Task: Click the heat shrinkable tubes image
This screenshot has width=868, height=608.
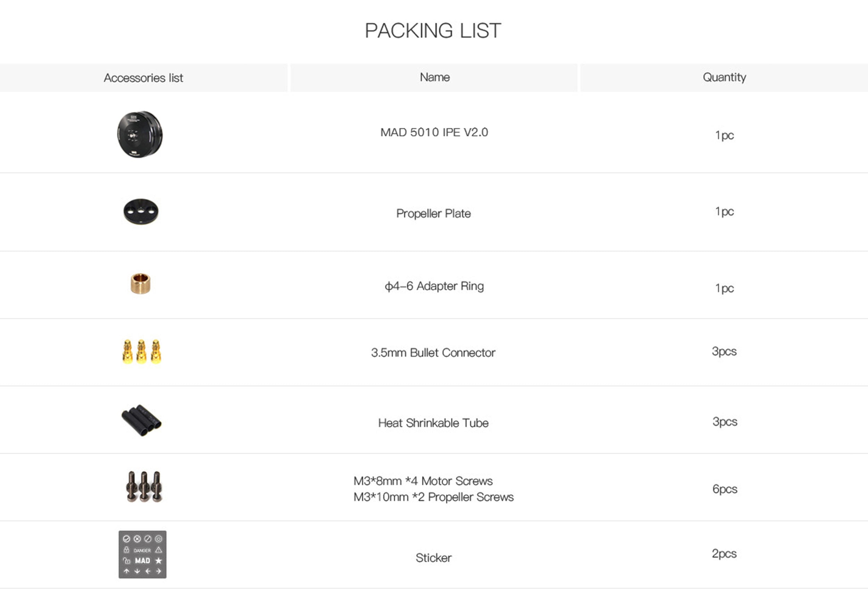Action: click(141, 420)
